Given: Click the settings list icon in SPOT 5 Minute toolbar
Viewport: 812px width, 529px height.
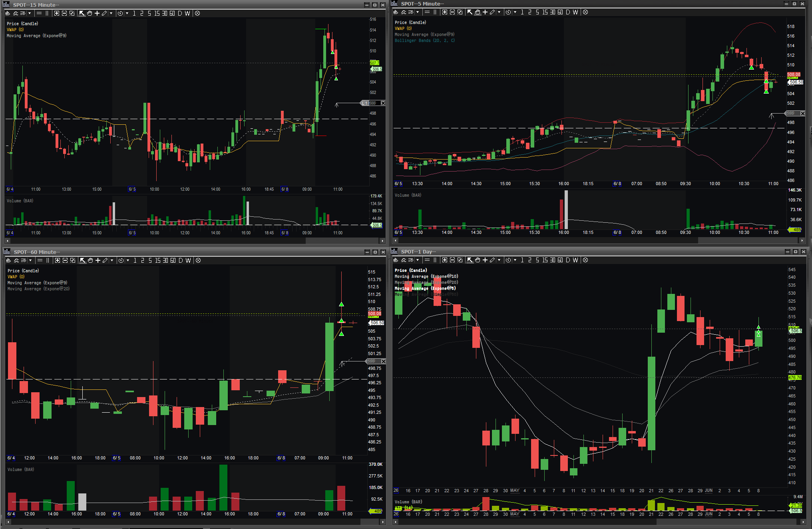Looking at the screenshot, I should (411, 12).
